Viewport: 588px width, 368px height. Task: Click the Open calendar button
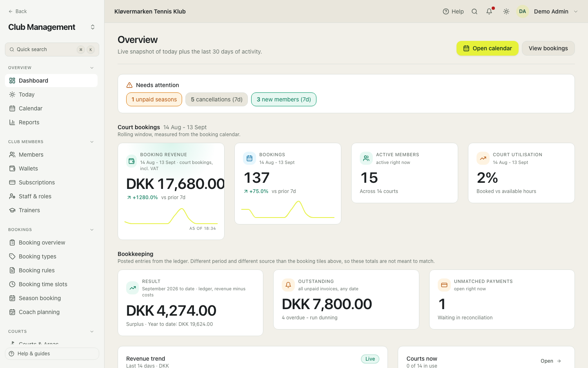click(488, 48)
